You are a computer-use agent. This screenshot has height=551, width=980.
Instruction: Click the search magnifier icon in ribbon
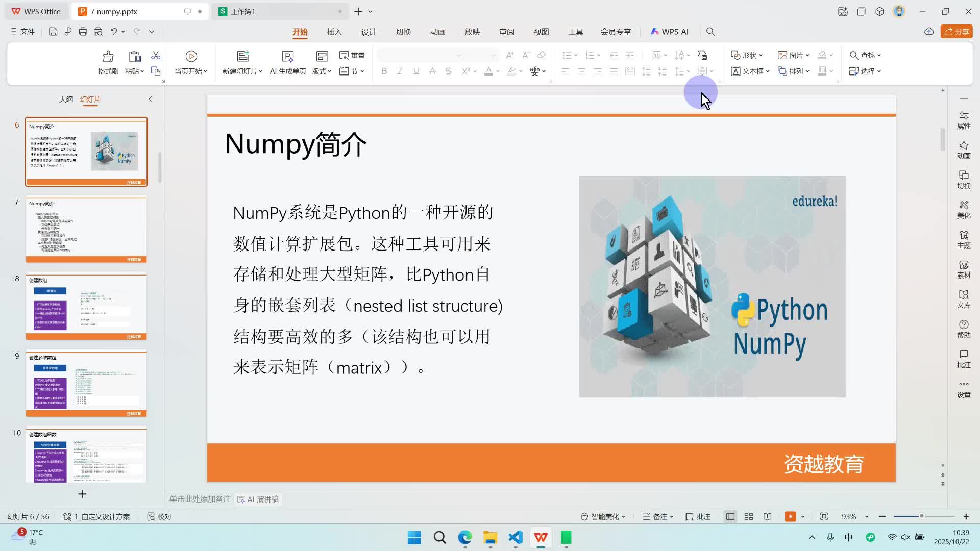point(710,32)
